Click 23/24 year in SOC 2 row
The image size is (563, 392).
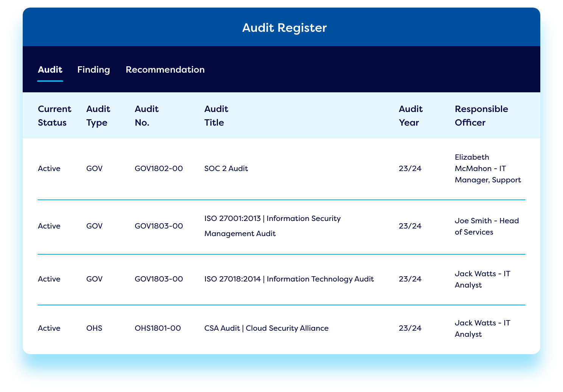[410, 168]
